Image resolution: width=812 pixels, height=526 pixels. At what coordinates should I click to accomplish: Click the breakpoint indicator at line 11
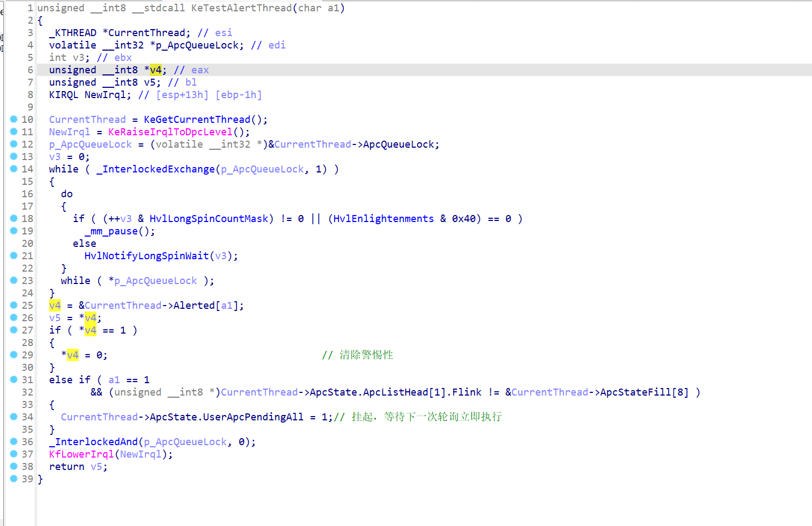coord(14,131)
